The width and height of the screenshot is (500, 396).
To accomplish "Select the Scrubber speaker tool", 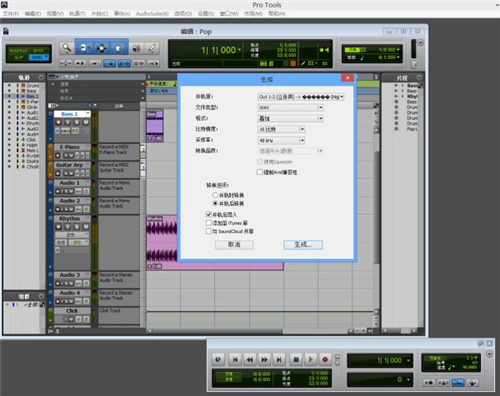I will [x=136, y=48].
